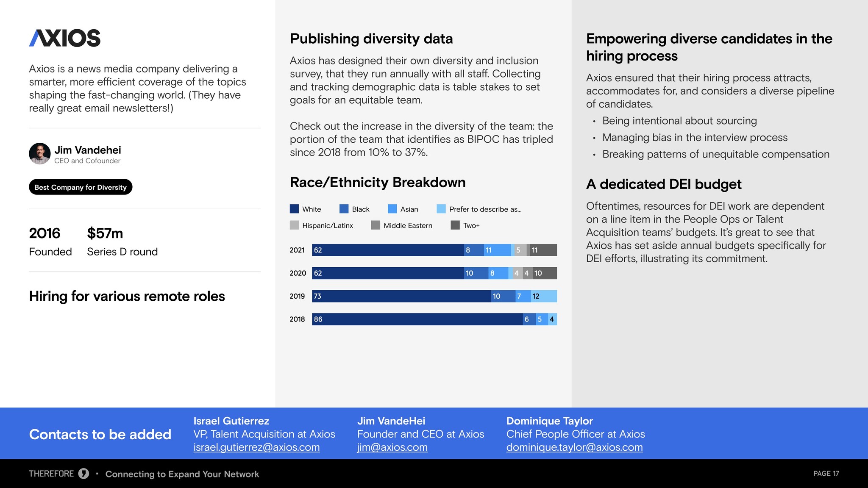This screenshot has width=868, height=488.
Task: Click the Black legend color swatch
Action: pos(344,209)
